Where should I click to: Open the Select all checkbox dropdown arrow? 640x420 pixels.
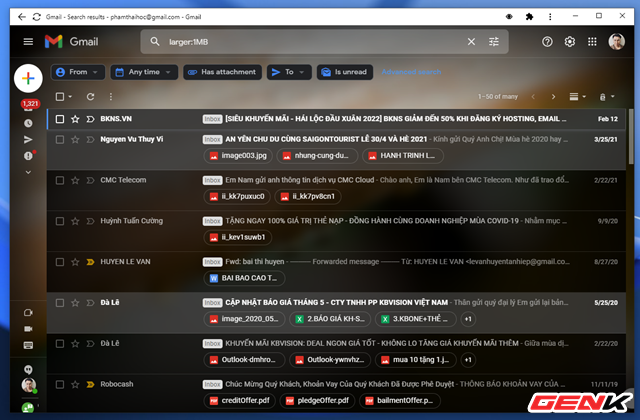pos(70,97)
